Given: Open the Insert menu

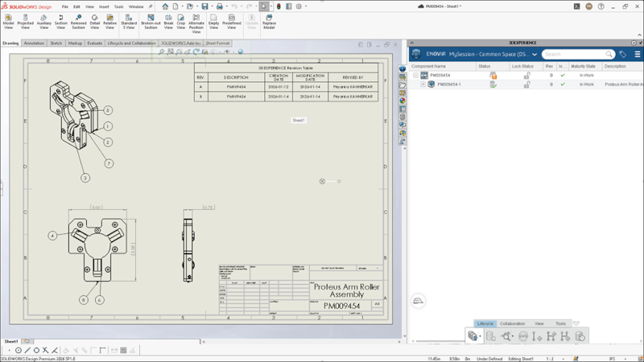Looking at the screenshot, I should pos(104,6).
